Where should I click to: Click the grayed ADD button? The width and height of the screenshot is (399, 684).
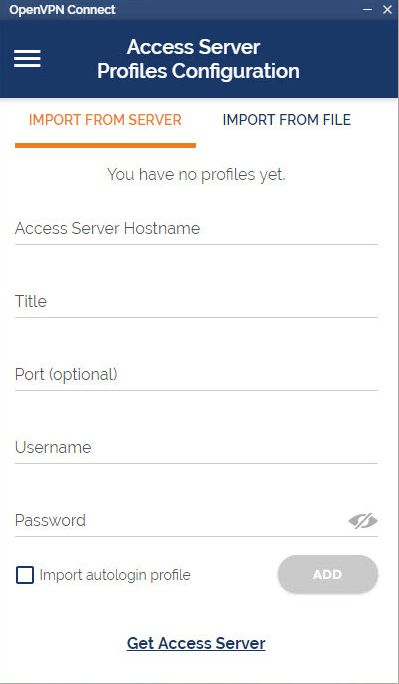(x=327, y=575)
